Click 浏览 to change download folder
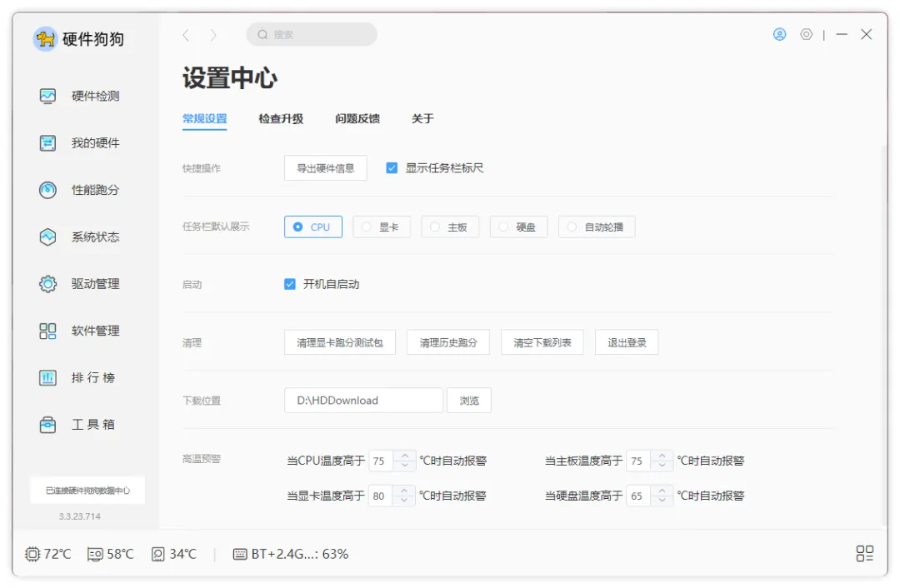This screenshot has width=900, height=588. point(469,400)
